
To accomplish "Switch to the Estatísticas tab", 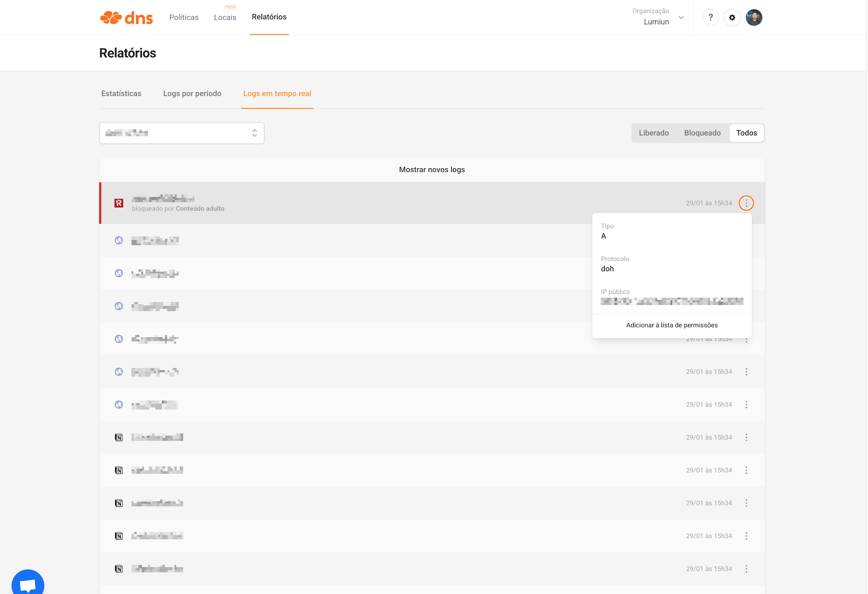I will click(x=121, y=94).
